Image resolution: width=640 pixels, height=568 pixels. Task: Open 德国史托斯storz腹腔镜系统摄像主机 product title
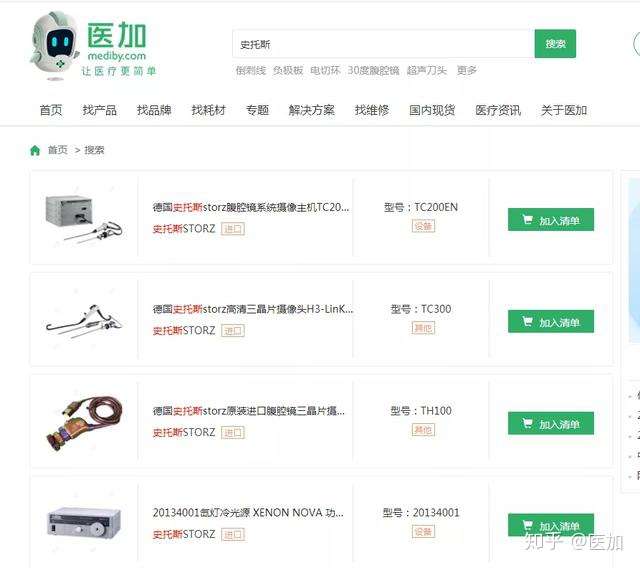tap(251, 207)
